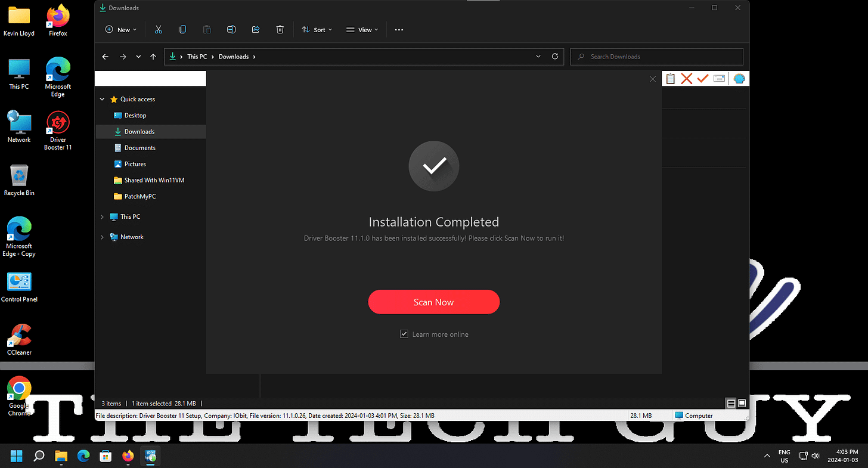Open Microsoft Edge desktop shortcut

[x=58, y=78]
